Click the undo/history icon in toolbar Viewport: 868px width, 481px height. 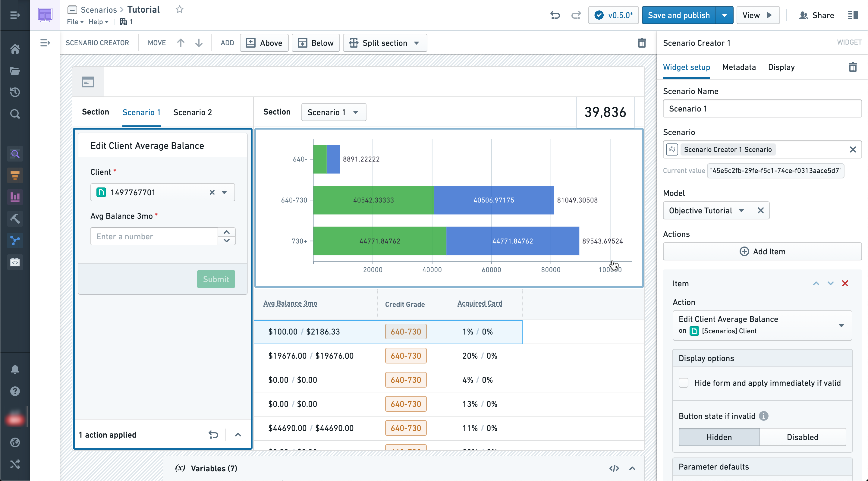555,15
